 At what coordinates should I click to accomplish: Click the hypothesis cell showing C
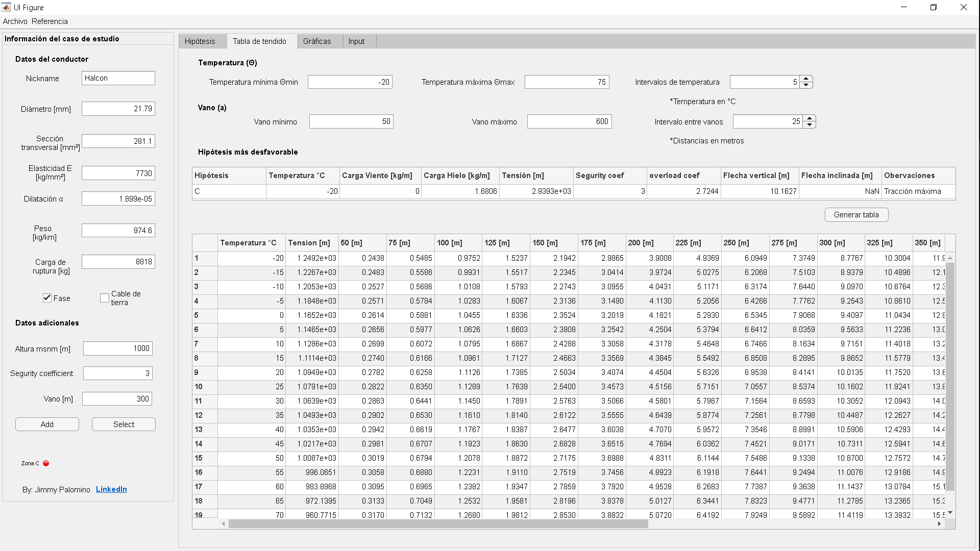click(x=229, y=191)
